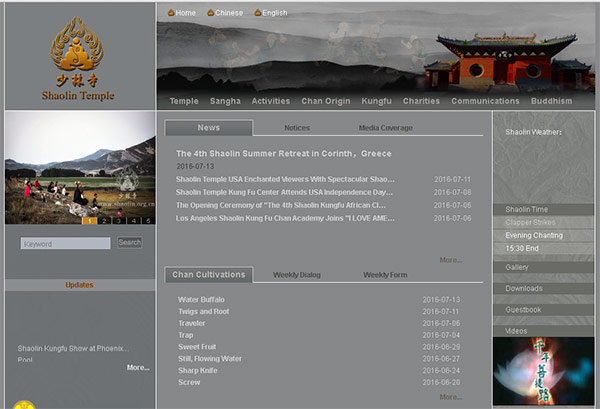
Task: Open Shaolin Kungfu Show at Phoenix update
Action: (x=73, y=349)
